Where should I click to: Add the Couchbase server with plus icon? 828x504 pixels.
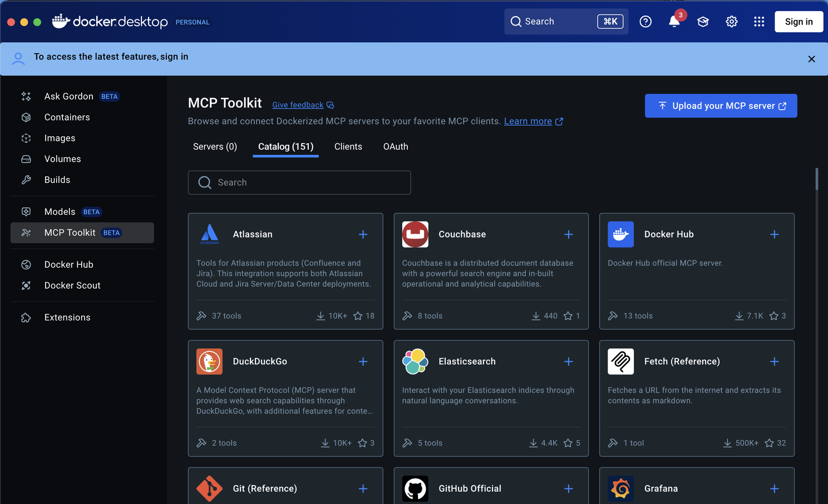(569, 235)
